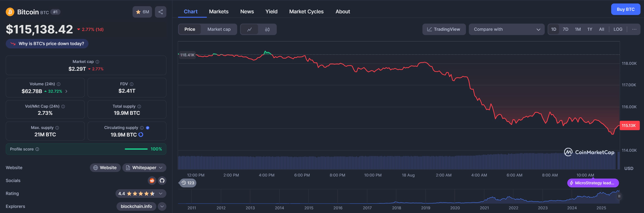This screenshot has height=213, width=644.
Task: Open the Markets tab
Action: click(218, 11)
